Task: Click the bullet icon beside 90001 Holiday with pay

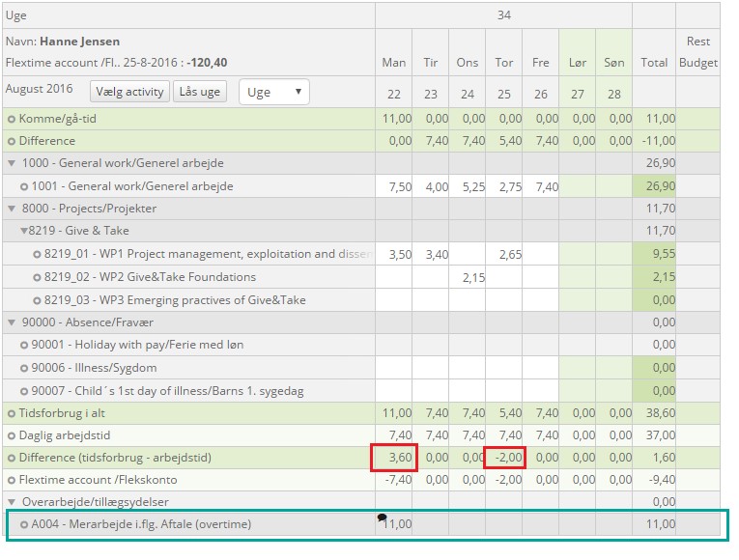Action: [23, 345]
